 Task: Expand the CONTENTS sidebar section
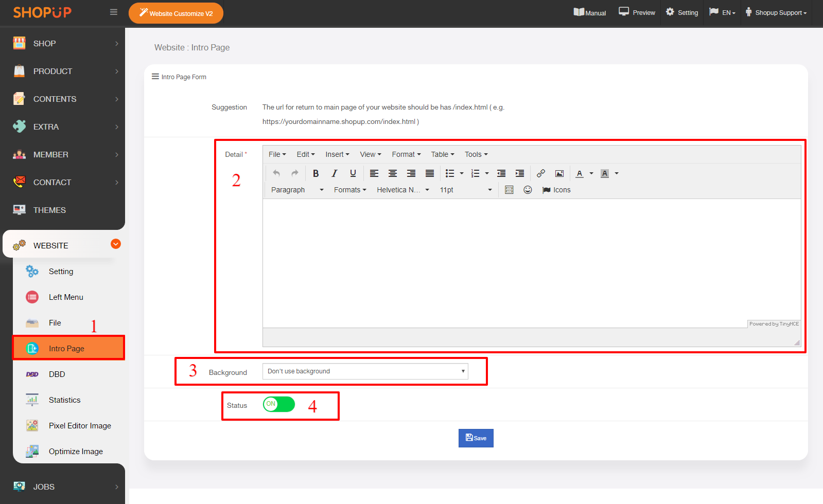[62, 99]
